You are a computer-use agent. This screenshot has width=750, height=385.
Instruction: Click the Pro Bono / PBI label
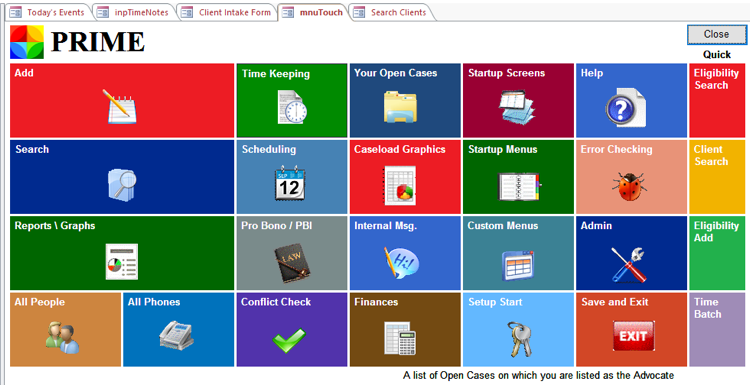tap(276, 226)
